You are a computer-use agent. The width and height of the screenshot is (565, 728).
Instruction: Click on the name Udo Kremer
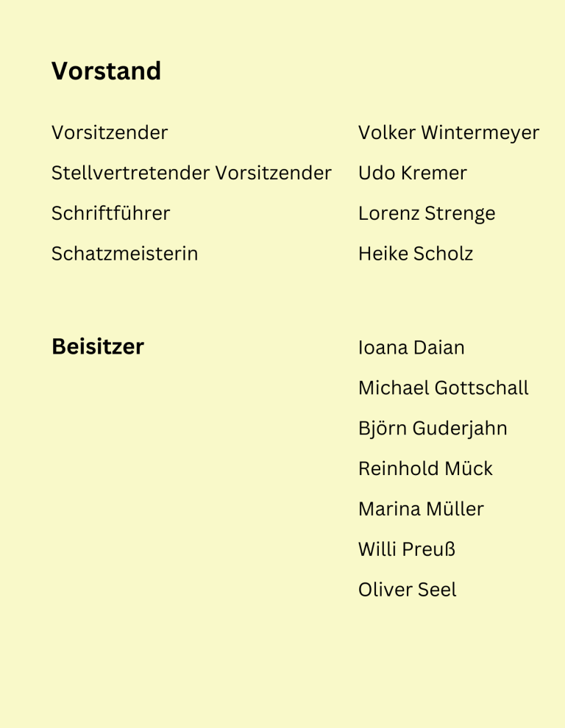[x=412, y=174]
